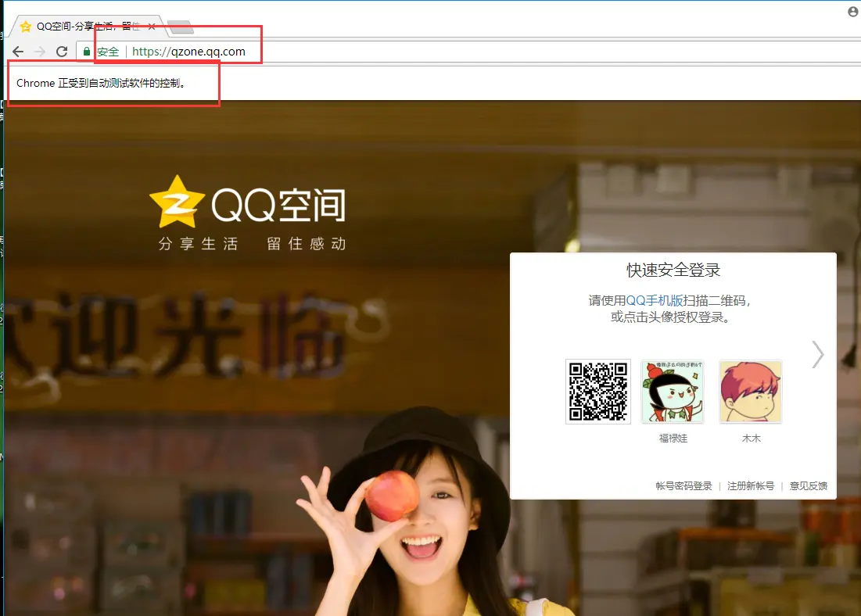Click the 木木 account name label

752,438
